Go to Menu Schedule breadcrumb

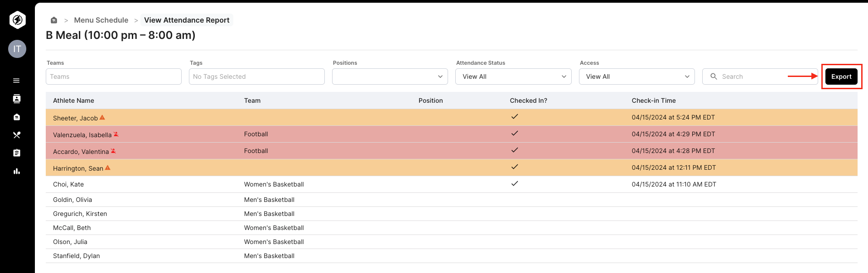pyautogui.click(x=101, y=20)
